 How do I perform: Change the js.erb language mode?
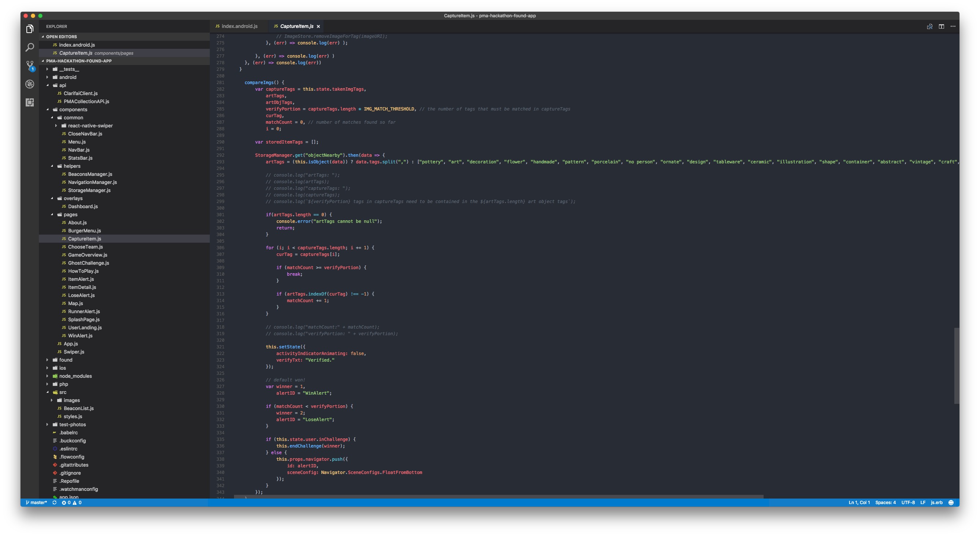(x=936, y=503)
